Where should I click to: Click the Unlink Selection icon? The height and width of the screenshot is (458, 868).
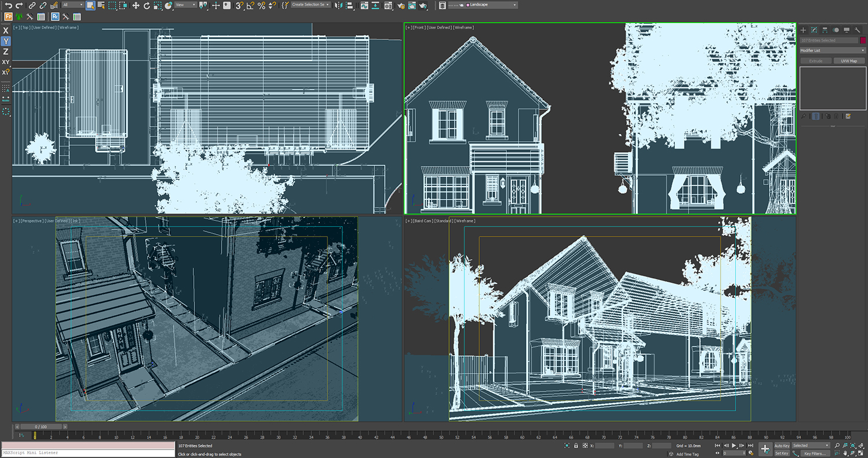point(43,5)
